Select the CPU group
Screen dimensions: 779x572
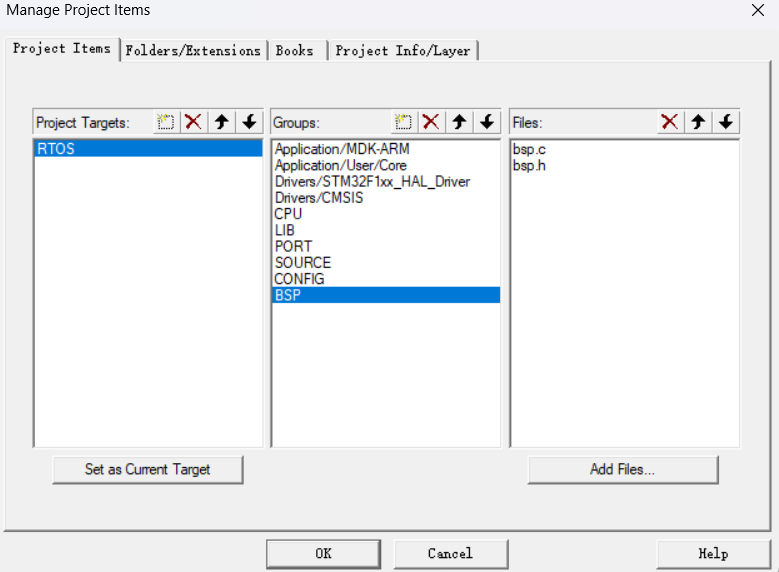[x=386, y=214]
